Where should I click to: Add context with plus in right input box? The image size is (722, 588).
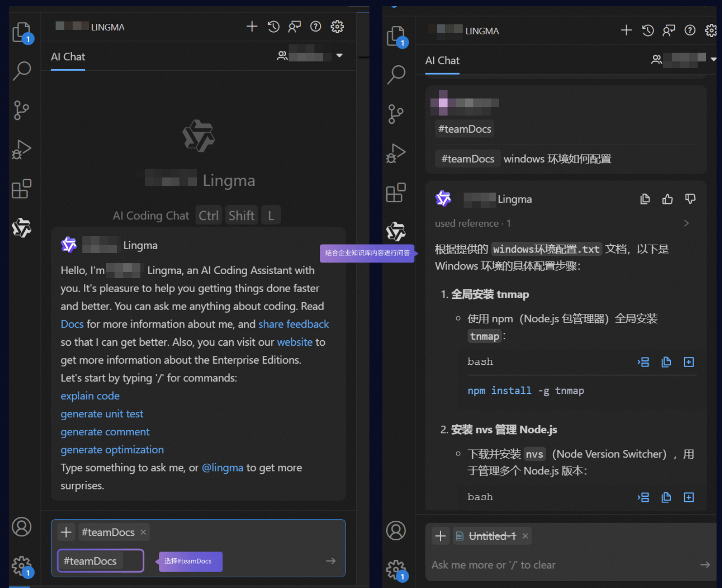coord(441,536)
